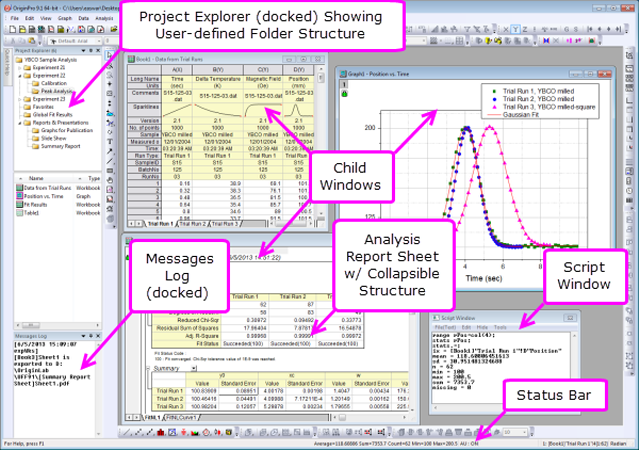Click the Scatter plot icon in bottom toolbar
This screenshot has width=639, height=450.
[139, 432]
